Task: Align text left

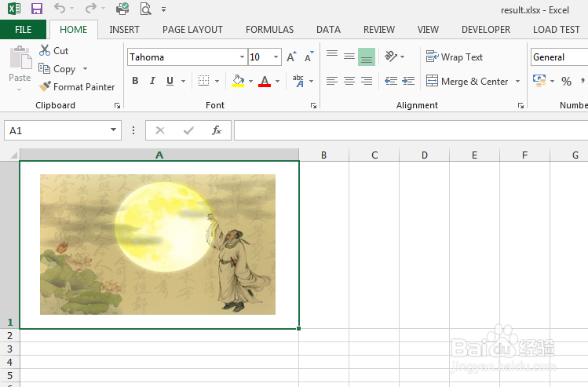Action: (x=332, y=81)
